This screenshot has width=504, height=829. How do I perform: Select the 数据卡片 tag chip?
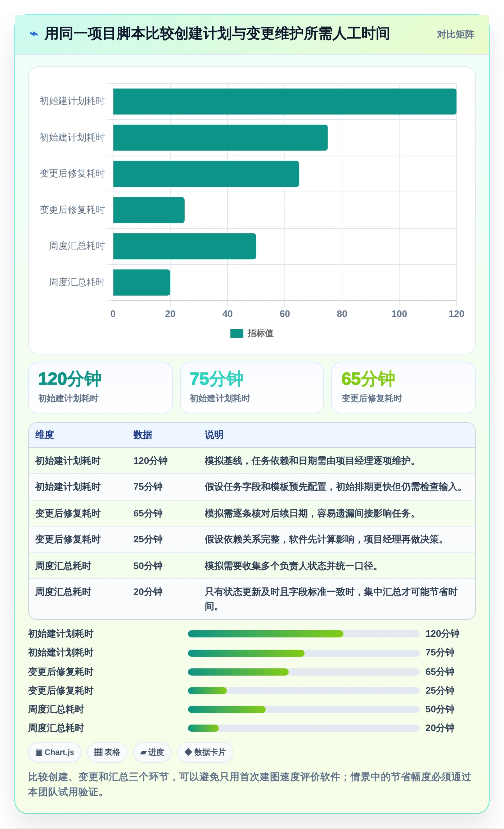coord(205,752)
